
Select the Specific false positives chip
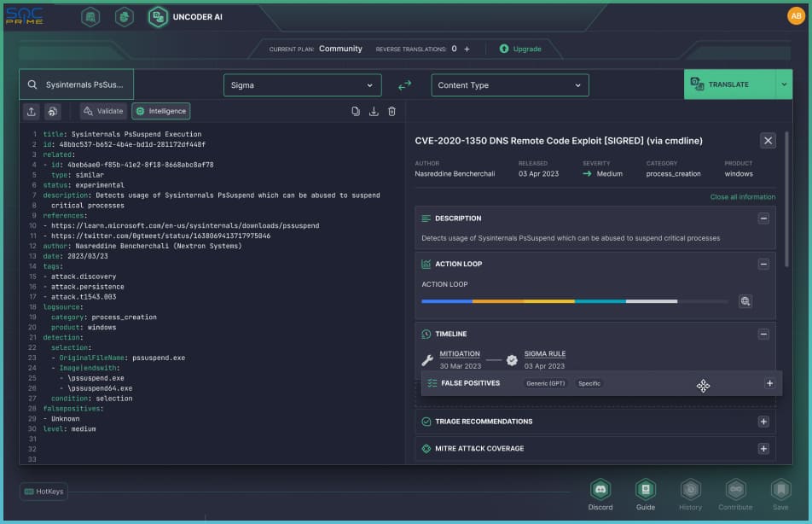pos(589,383)
